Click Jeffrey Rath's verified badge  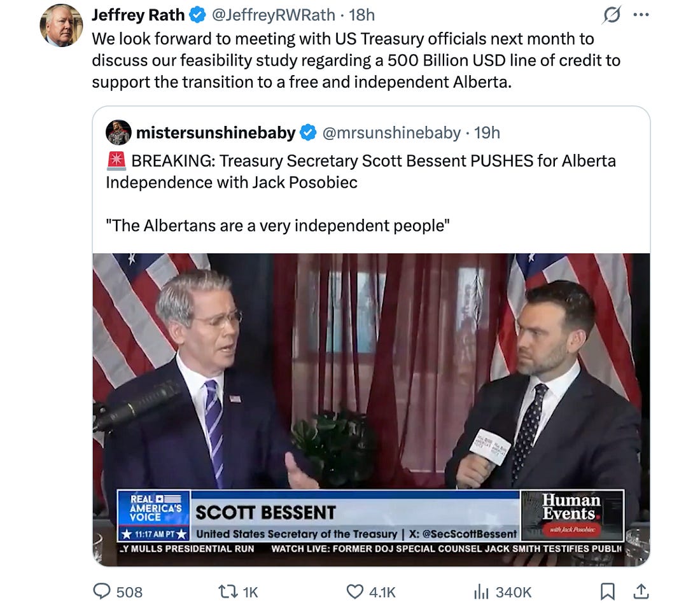tap(197, 15)
